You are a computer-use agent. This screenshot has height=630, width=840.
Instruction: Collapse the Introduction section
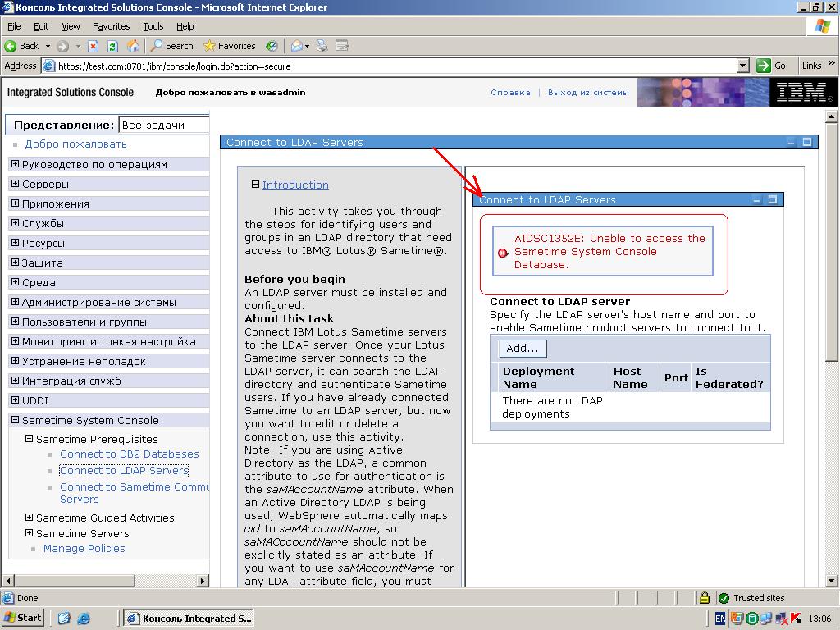(x=256, y=185)
